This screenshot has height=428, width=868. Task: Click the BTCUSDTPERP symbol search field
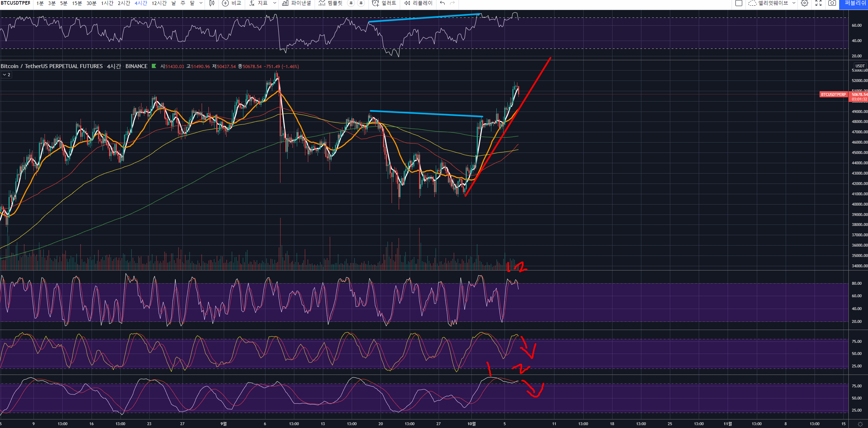16,3
